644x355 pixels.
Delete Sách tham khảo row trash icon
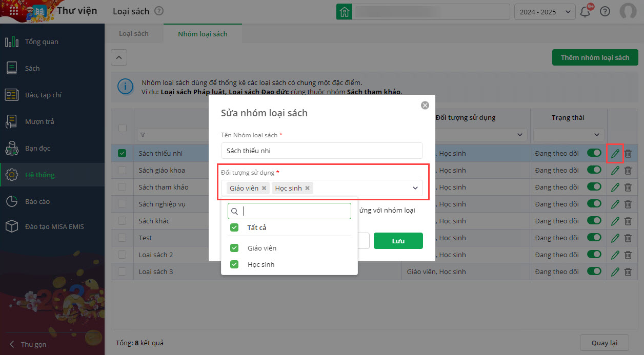pos(628,187)
